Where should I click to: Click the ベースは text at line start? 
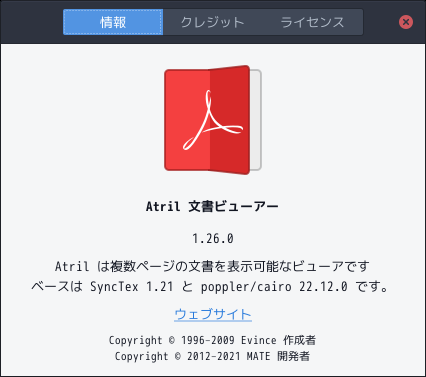coord(57,287)
